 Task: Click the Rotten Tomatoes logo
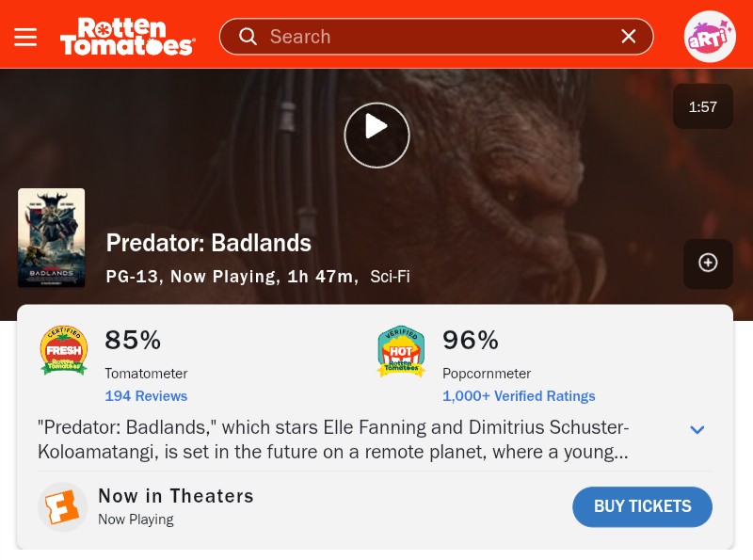tap(127, 37)
